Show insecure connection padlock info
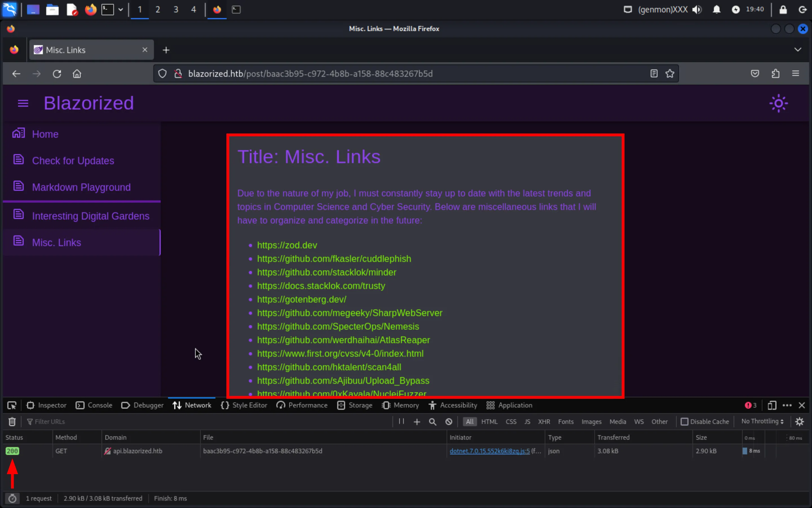Viewport: 812px width, 508px height. point(178,74)
